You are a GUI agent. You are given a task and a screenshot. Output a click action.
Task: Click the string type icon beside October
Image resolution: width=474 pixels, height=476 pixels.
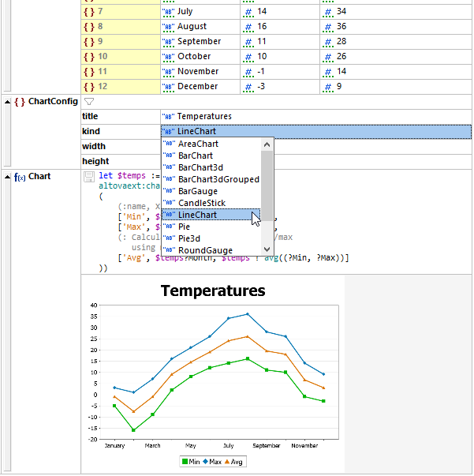click(168, 57)
